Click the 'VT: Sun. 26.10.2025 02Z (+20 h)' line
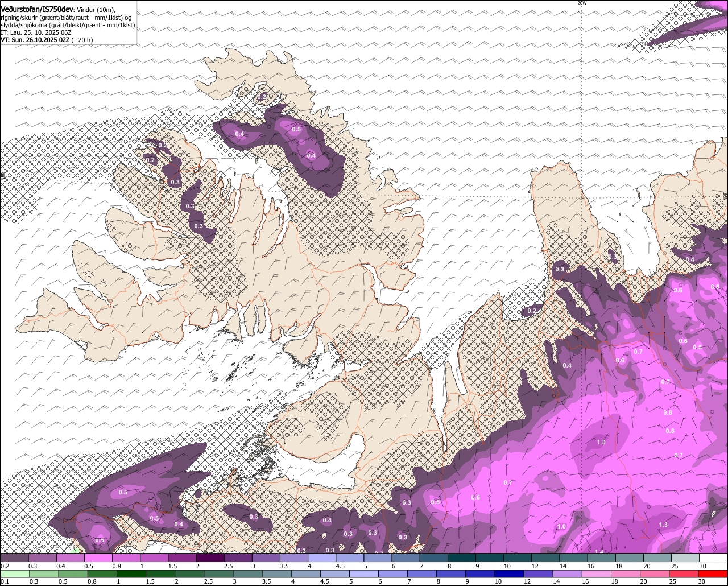728x586 pixels. [47, 40]
